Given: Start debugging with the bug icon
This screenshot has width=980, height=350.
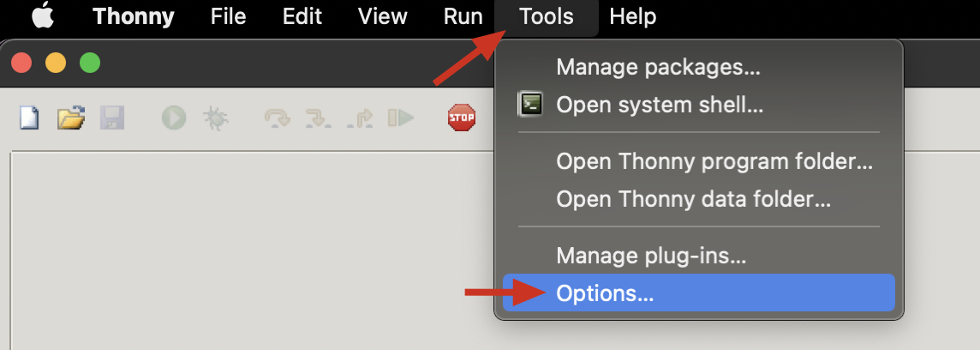Looking at the screenshot, I should (215, 118).
